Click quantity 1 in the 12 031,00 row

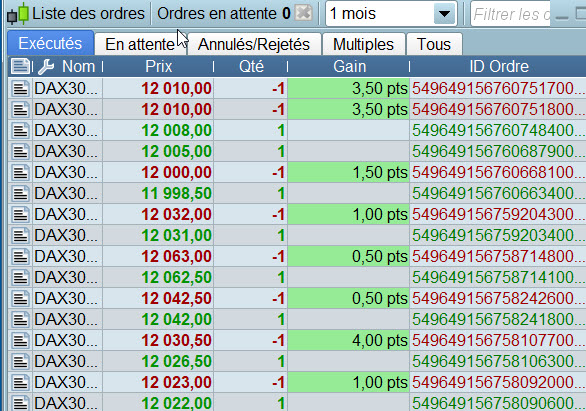click(281, 235)
